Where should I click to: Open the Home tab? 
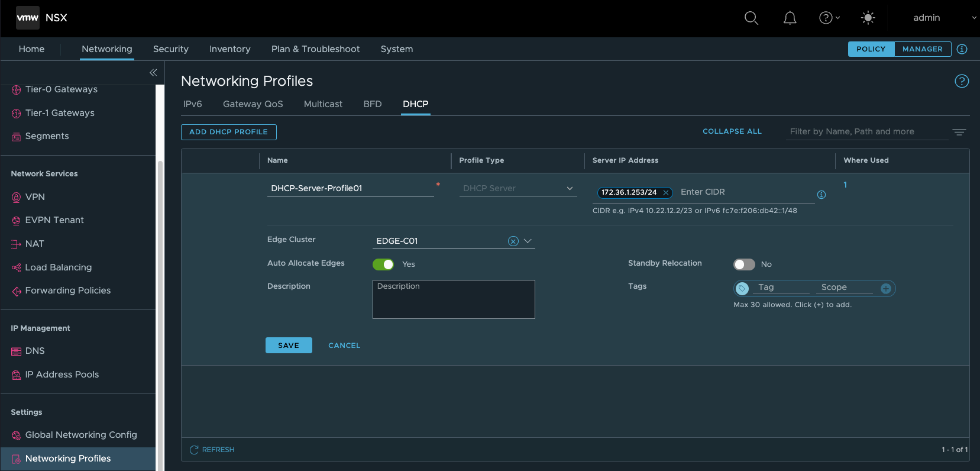click(31, 49)
